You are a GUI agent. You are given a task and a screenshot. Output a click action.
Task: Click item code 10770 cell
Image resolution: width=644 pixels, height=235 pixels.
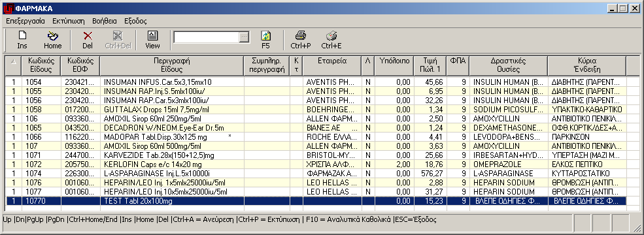(x=41, y=201)
